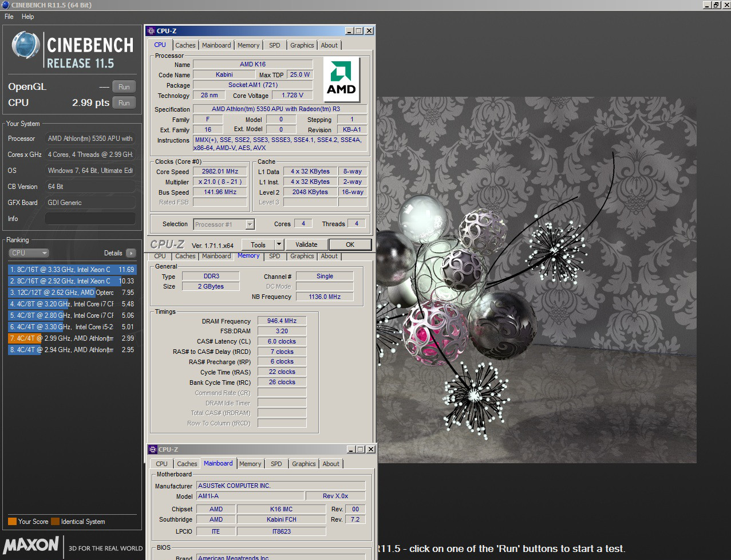This screenshot has height=560, width=731.
Task: Run the OpenGL benchmark
Action: (x=124, y=87)
